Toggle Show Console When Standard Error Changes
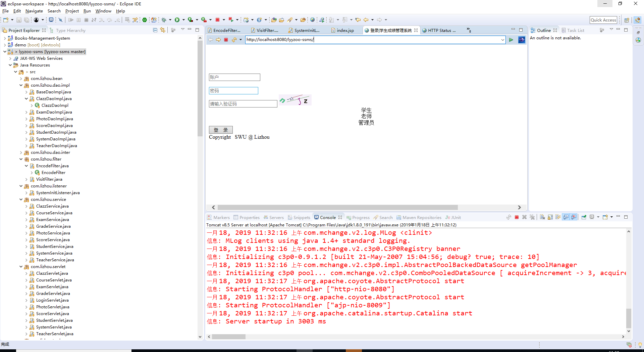The image size is (644, 352). click(574, 217)
